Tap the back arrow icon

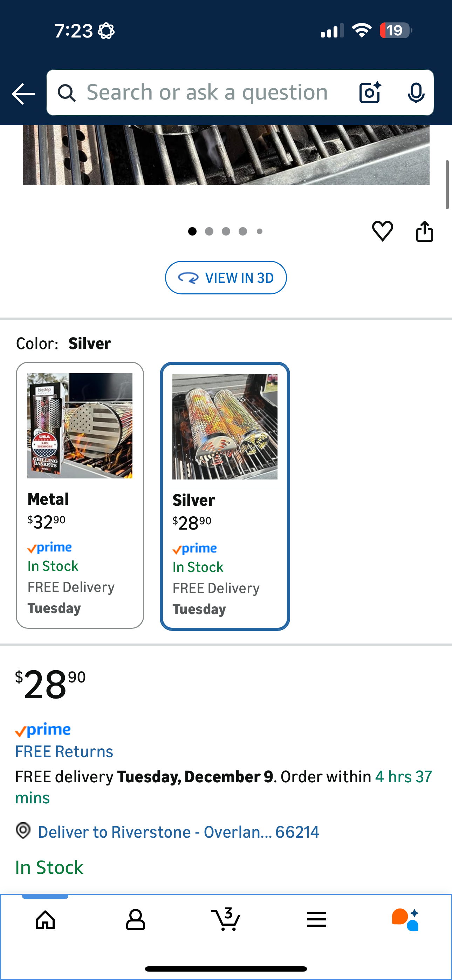pos(23,94)
